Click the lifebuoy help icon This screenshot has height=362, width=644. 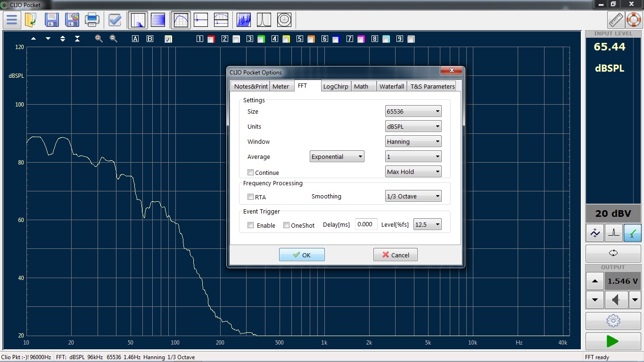pos(634,20)
